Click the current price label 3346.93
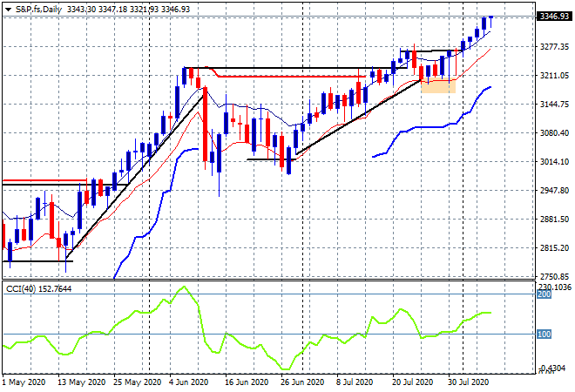 [554, 17]
